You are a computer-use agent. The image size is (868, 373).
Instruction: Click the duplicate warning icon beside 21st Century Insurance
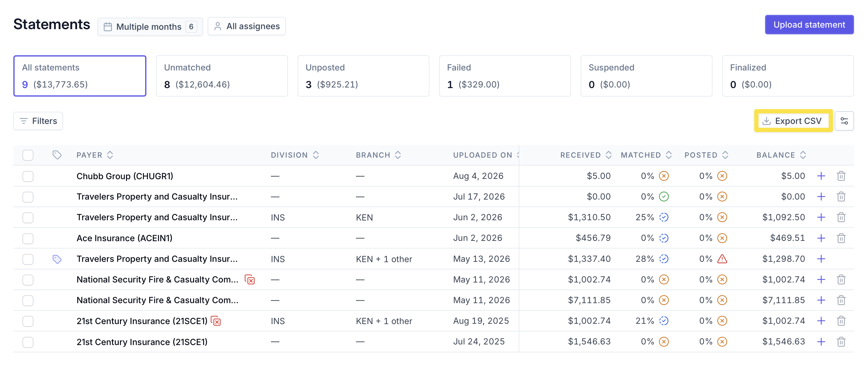(216, 321)
